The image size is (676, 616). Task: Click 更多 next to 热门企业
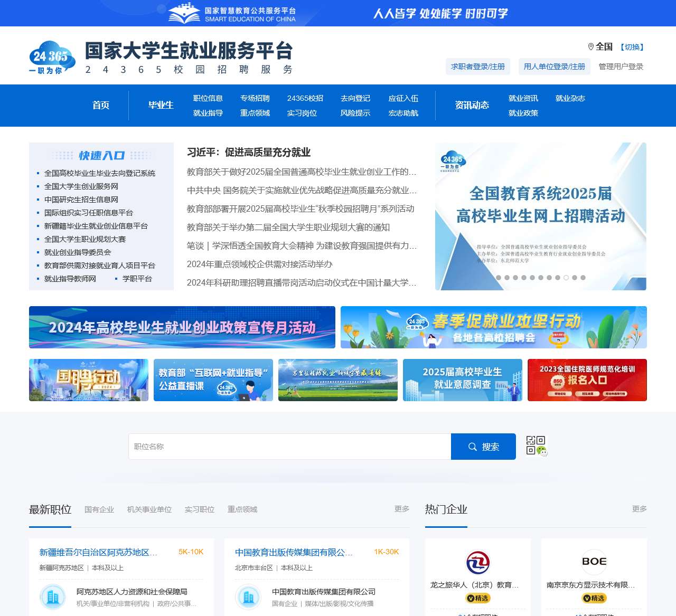pyautogui.click(x=640, y=509)
